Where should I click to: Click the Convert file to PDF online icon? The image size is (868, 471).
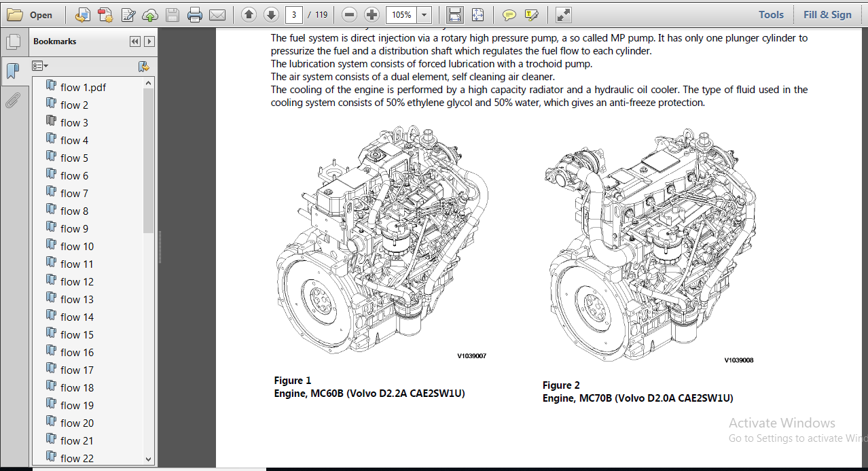(x=83, y=15)
